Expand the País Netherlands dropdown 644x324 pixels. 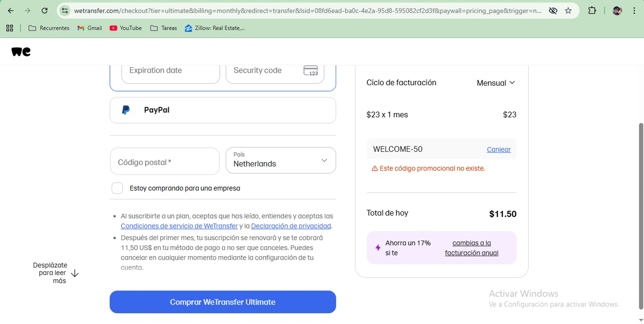[x=281, y=161]
